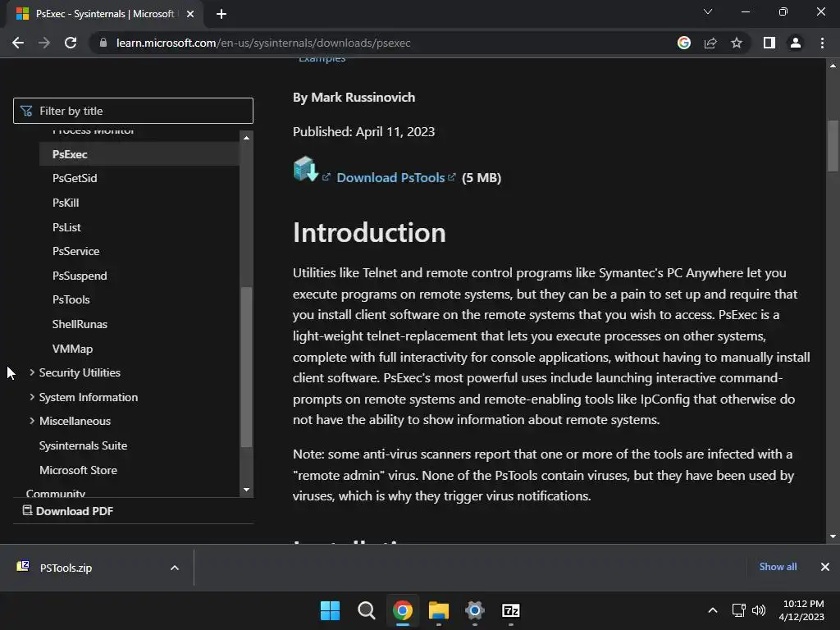This screenshot has width=840, height=630.
Task: Open PsService in the sidebar
Action: point(75,251)
